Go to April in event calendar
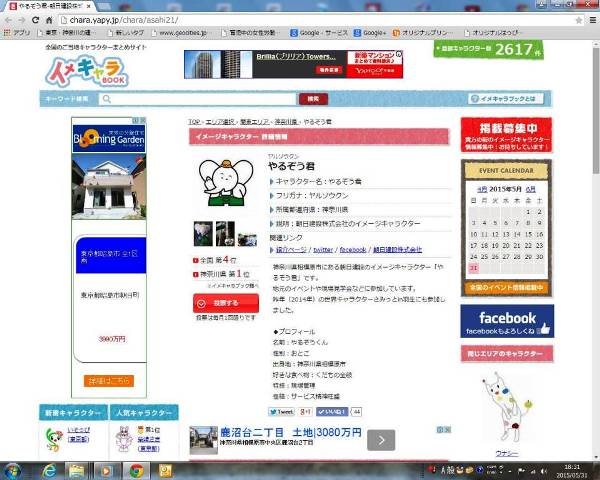 482,189
